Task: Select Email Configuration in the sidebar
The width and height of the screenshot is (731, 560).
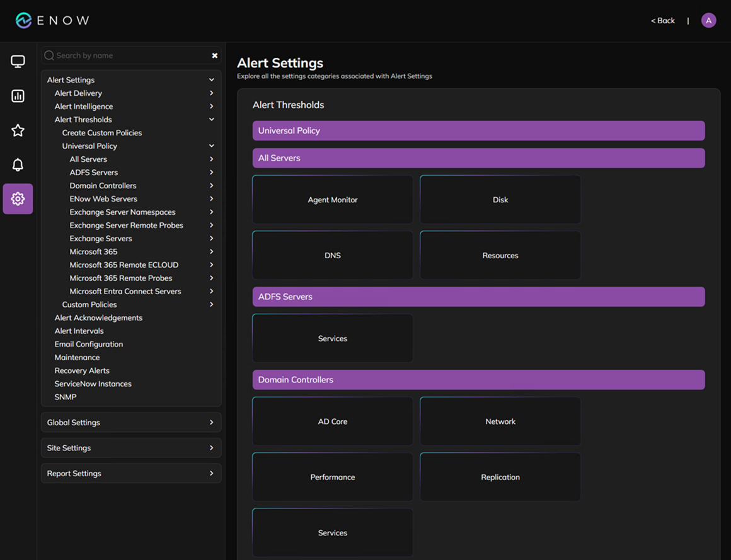Action: pos(89,345)
